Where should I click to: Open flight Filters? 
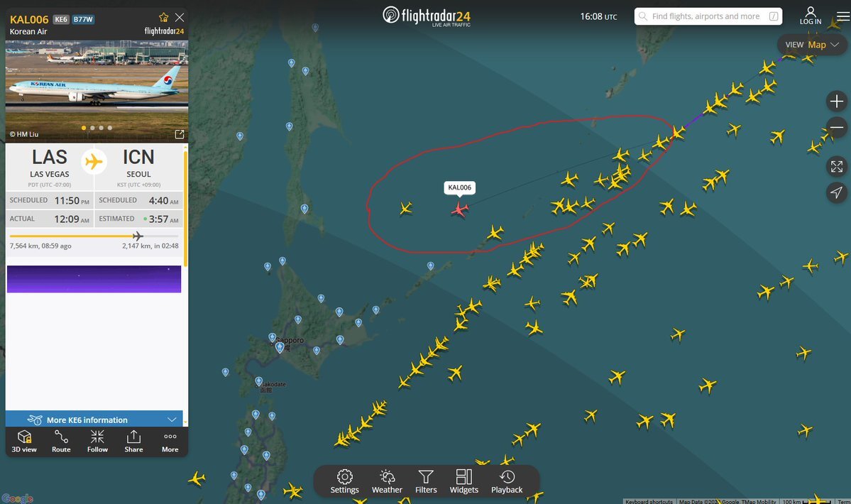(x=426, y=481)
